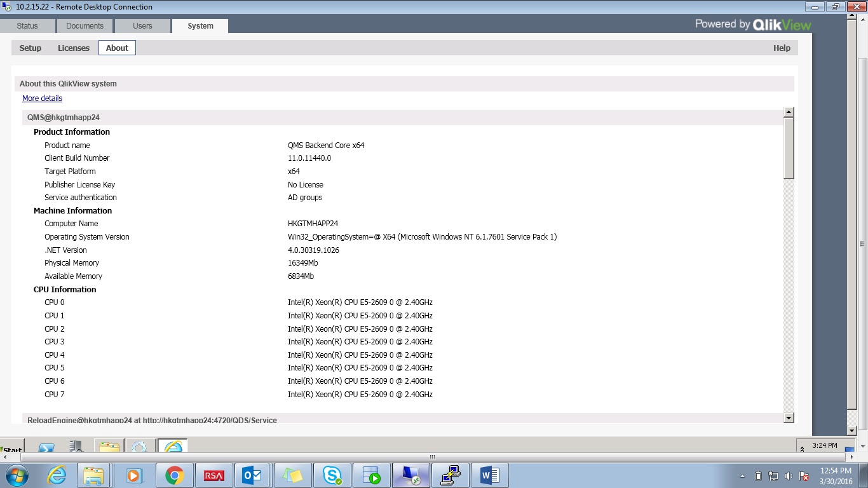
Task: Select Available Memory value 6834Mb
Action: [301, 276]
